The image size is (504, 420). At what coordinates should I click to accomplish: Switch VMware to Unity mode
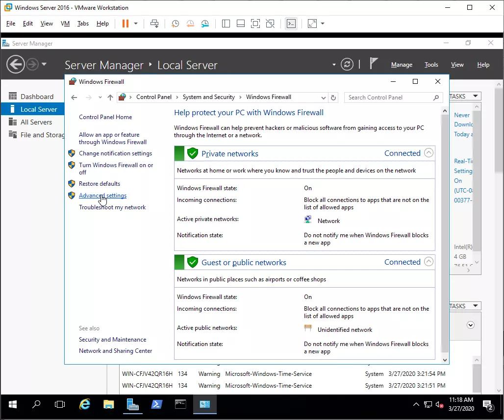pos(270,24)
